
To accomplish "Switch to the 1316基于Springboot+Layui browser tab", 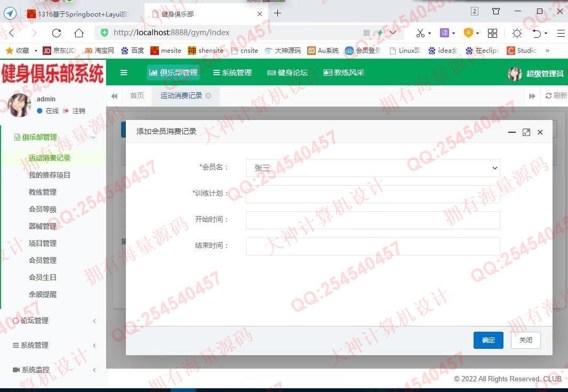I will click(78, 14).
